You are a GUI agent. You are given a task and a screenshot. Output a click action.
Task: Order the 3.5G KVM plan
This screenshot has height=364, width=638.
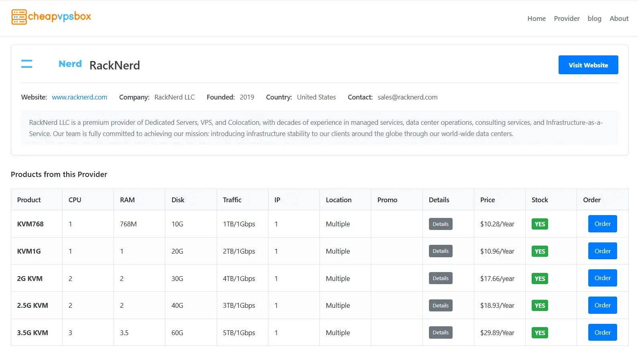click(x=602, y=332)
